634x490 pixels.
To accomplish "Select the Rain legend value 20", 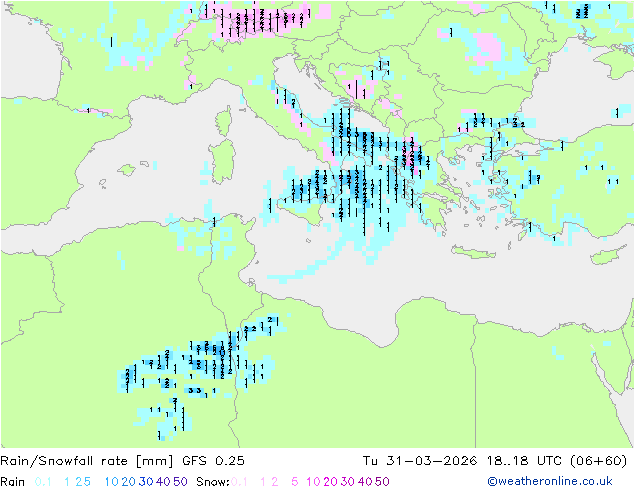I will tap(128, 482).
